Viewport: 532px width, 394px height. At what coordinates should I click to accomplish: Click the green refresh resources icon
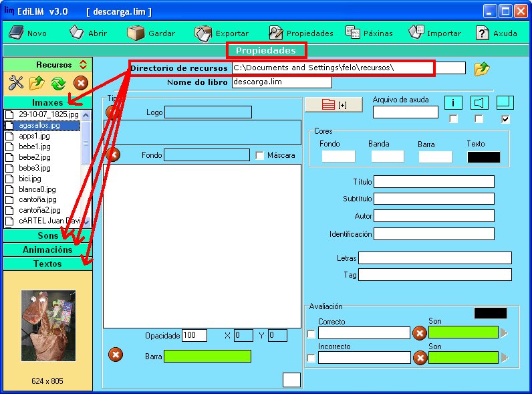(x=57, y=83)
